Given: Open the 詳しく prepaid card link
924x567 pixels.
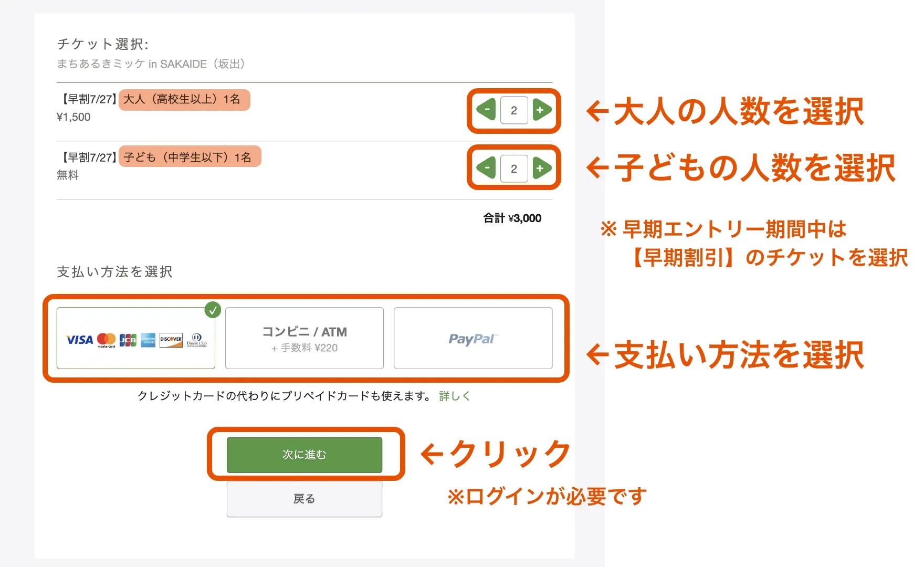Looking at the screenshot, I should click(x=454, y=395).
